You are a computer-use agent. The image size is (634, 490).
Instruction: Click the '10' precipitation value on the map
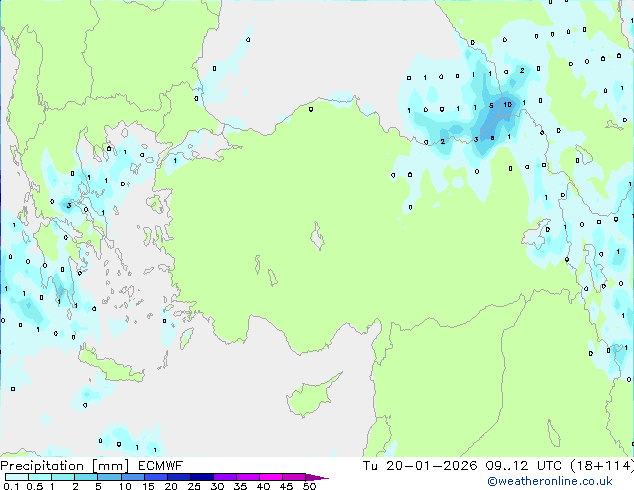click(507, 105)
